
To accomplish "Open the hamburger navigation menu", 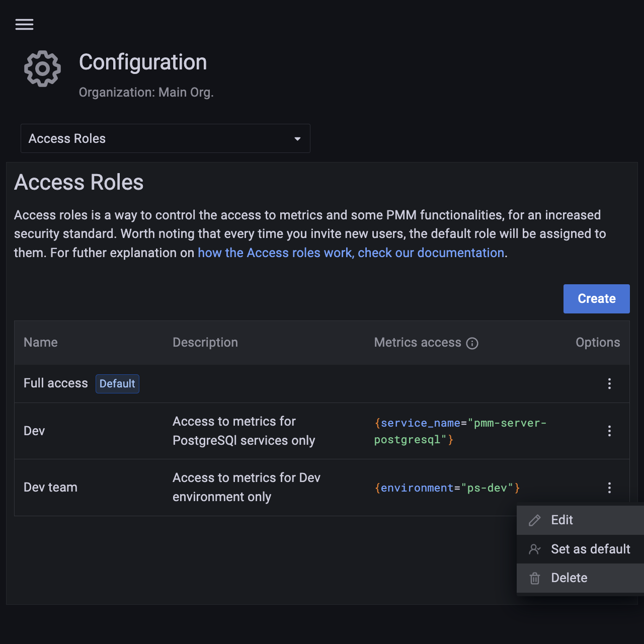I will coord(24,24).
